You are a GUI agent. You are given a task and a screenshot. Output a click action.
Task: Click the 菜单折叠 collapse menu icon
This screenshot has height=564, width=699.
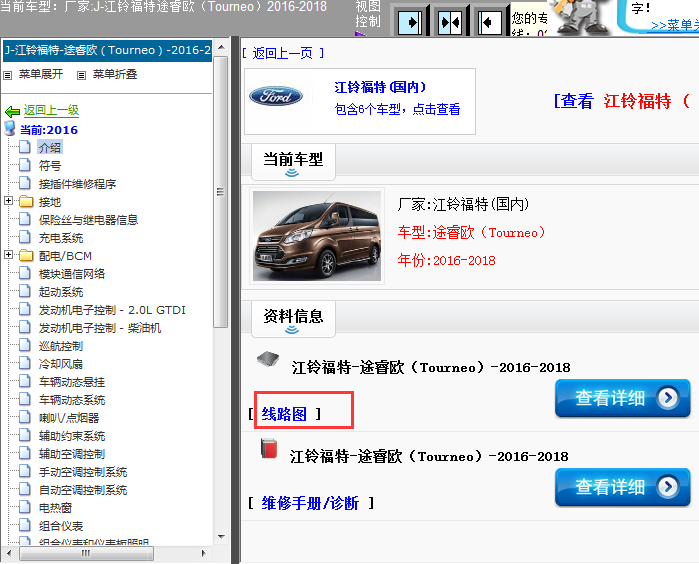click(81, 75)
